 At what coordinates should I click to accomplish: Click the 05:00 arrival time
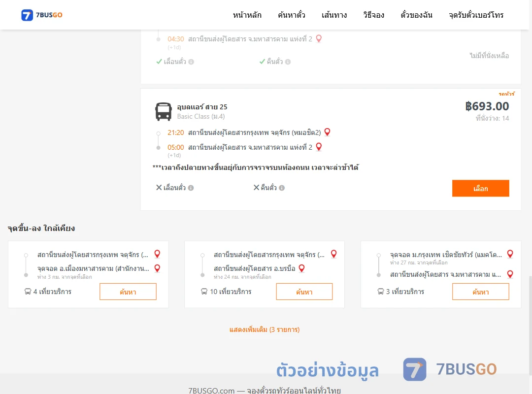click(176, 147)
